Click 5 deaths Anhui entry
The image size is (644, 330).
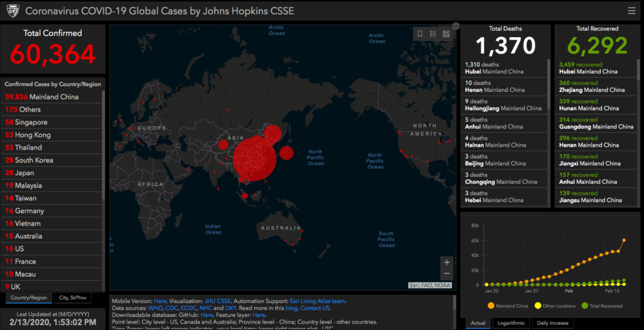click(x=504, y=123)
